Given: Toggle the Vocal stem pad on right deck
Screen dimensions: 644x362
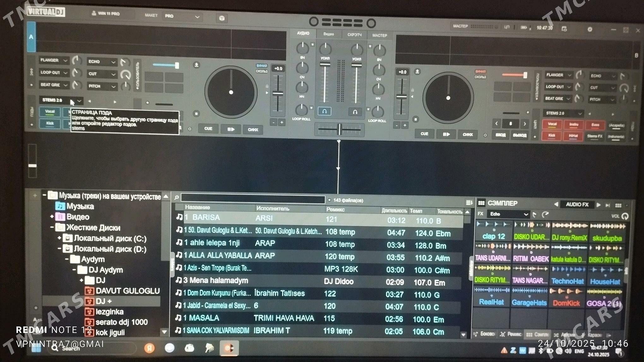Looking at the screenshot, I should (552, 124).
